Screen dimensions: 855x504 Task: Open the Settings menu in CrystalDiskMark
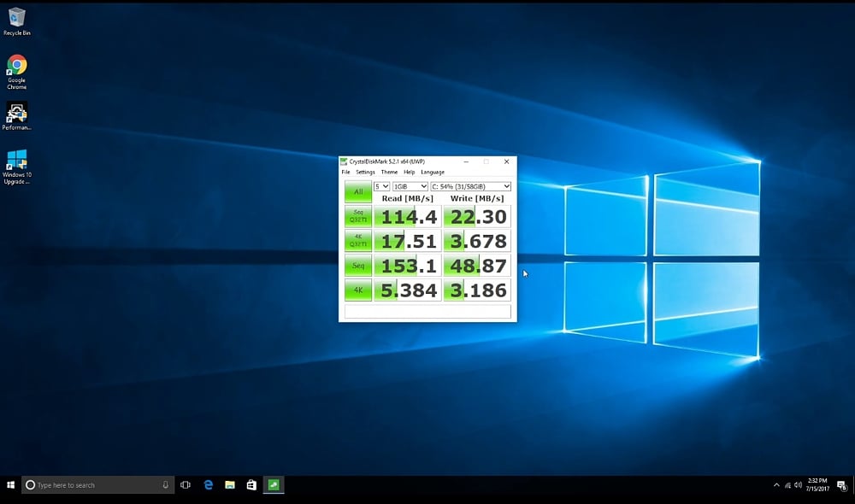[x=365, y=172]
